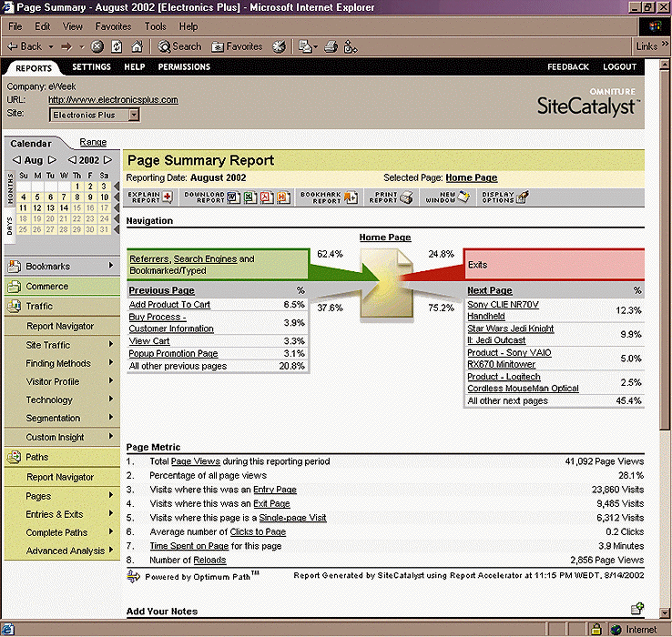
Task: Open the View menu
Action: pyautogui.click(x=73, y=26)
